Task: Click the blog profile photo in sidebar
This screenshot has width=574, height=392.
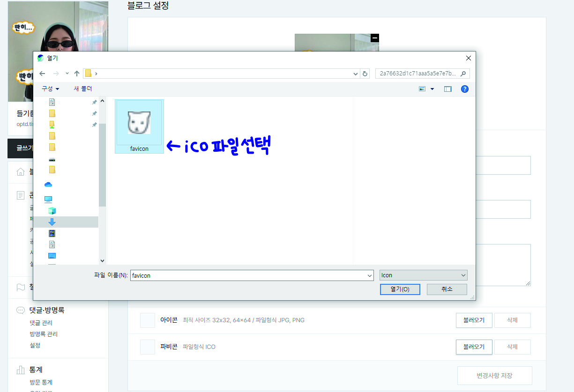Action: tap(58, 52)
